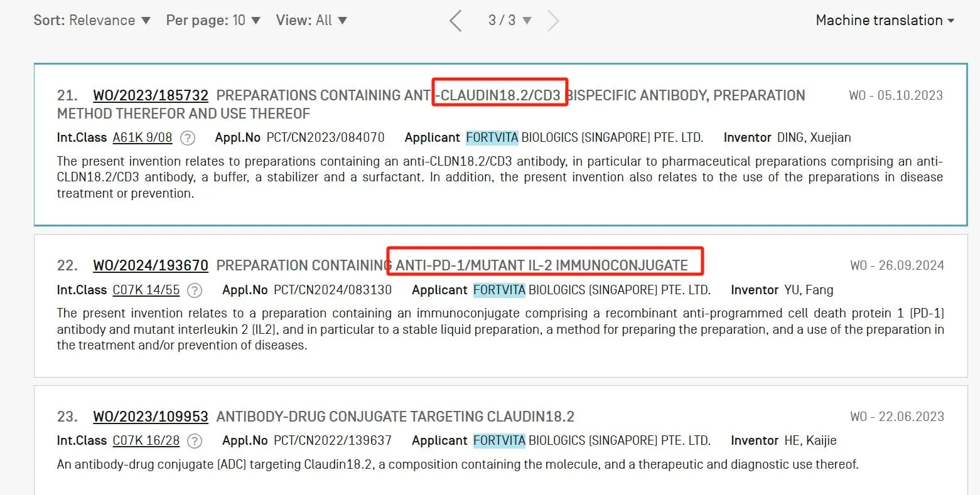Open help icon beside A61K 9/08

click(x=187, y=138)
